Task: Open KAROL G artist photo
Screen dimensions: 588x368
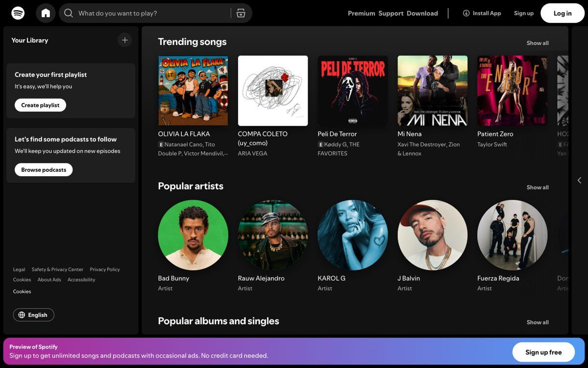Action: (x=353, y=235)
